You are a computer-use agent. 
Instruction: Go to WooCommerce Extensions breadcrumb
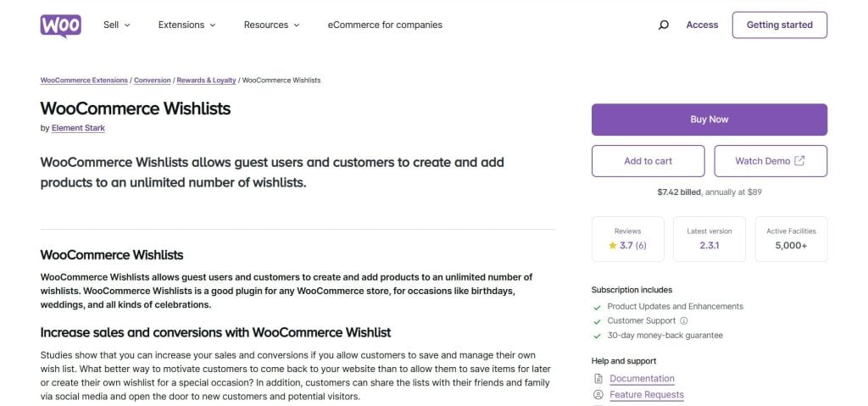[x=84, y=81]
